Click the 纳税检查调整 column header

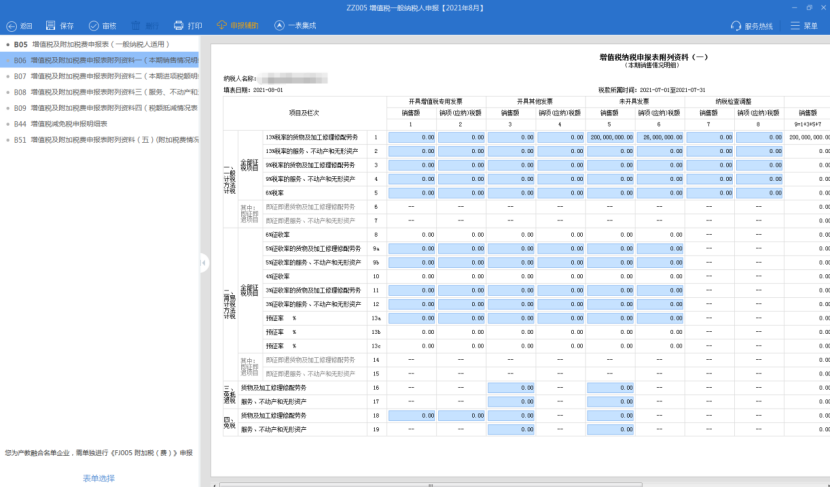point(733,102)
